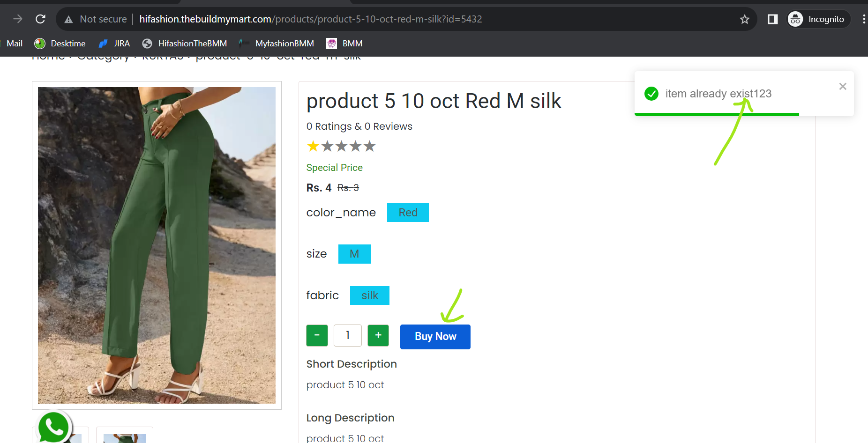Click the main green trousers product image

tap(157, 245)
